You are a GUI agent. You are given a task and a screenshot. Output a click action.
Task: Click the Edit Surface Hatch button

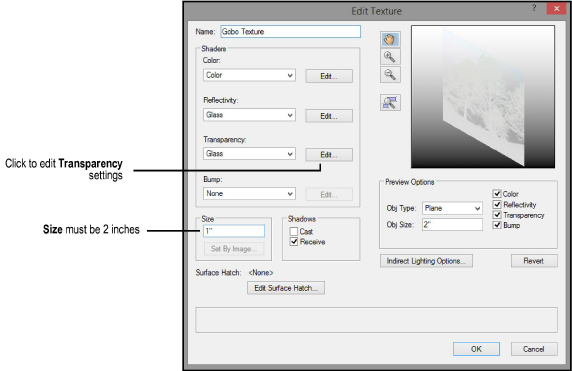tap(286, 288)
